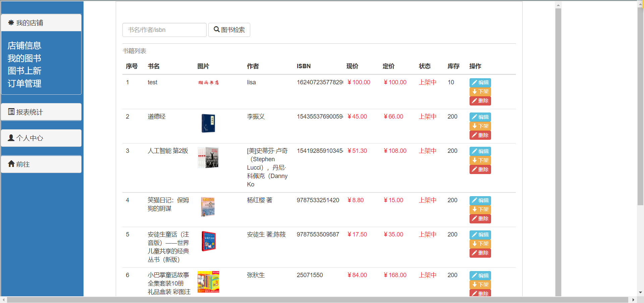The width and height of the screenshot is (644, 303).
Task: Delete the 安徒生童话 book
Action: click(480, 253)
